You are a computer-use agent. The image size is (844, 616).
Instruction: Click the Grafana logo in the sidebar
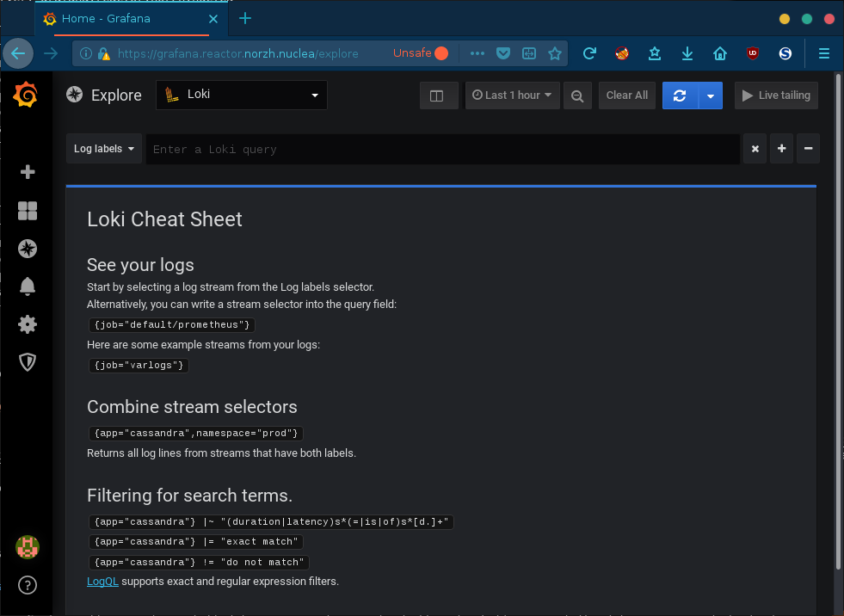(x=26, y=95)
